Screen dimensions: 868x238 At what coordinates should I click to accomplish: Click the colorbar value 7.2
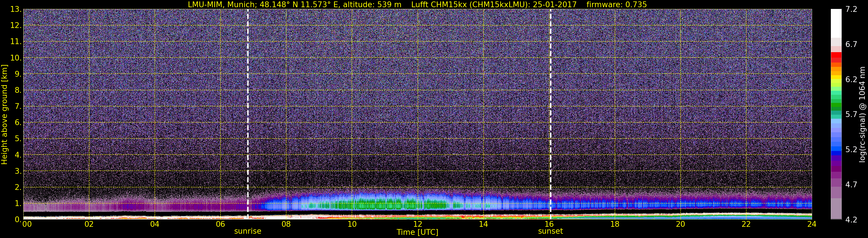point(851,9)
